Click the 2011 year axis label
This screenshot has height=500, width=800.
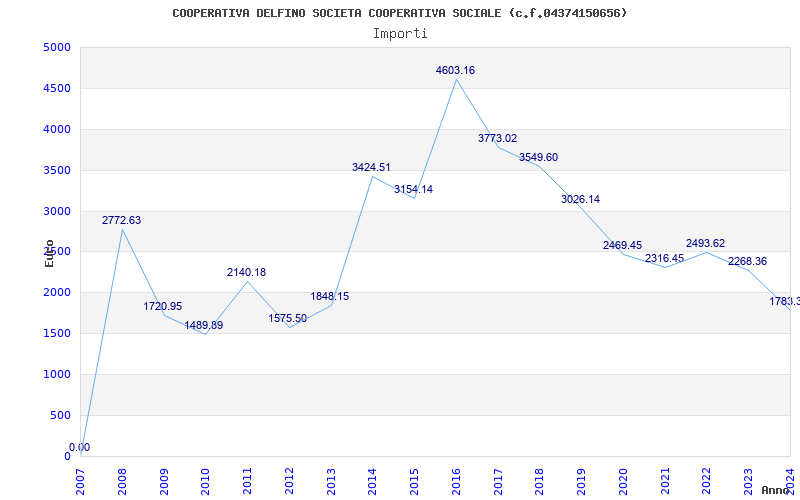(247, 482)
